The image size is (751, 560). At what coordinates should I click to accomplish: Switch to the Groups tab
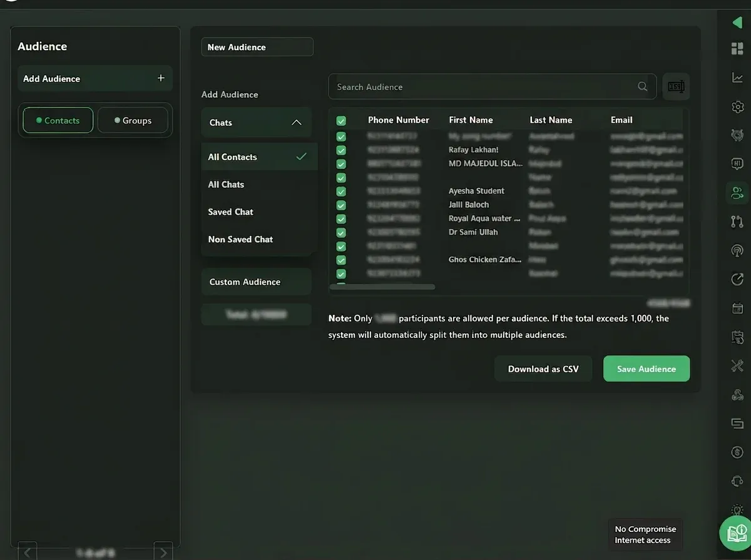click(x=133, y=120)
